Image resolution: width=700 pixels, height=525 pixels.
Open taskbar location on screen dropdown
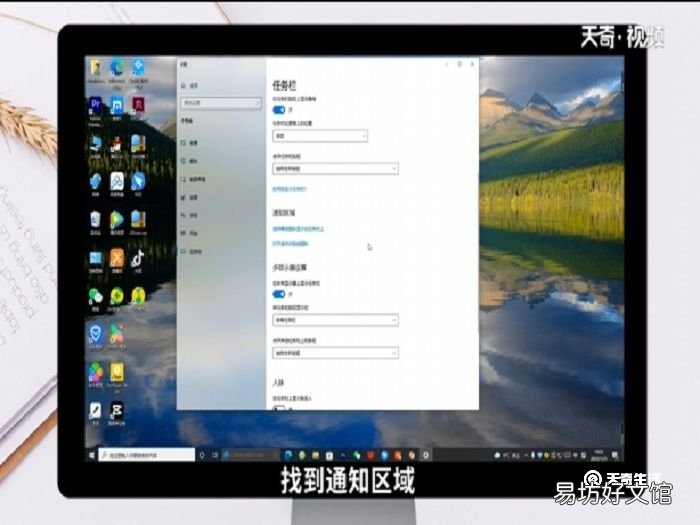[x=320, y=136]
